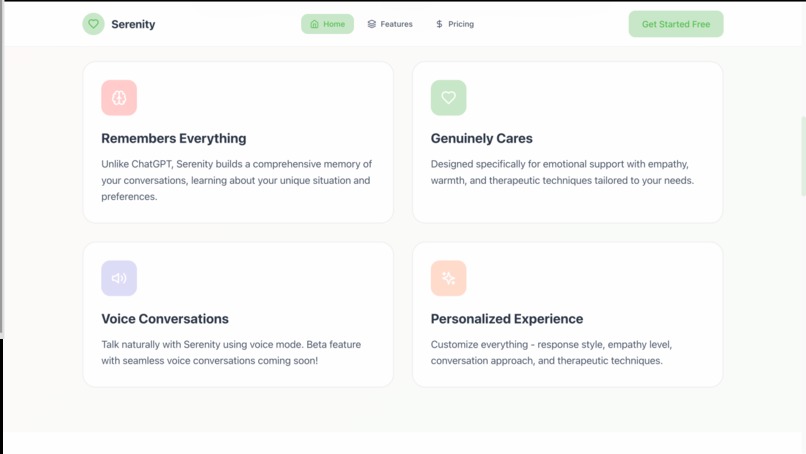Click the layers icon beside Features

point(372,24)
